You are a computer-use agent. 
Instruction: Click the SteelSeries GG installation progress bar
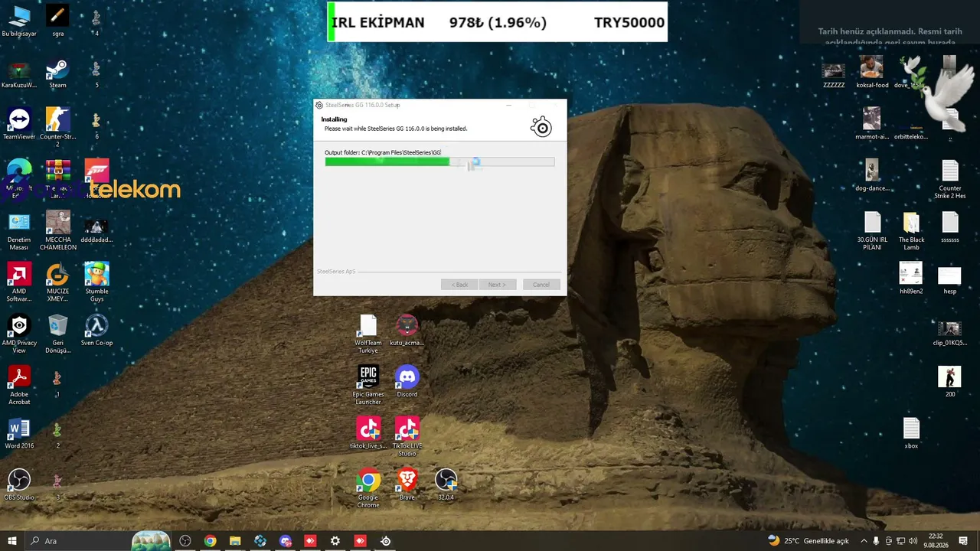pos(439,161)
